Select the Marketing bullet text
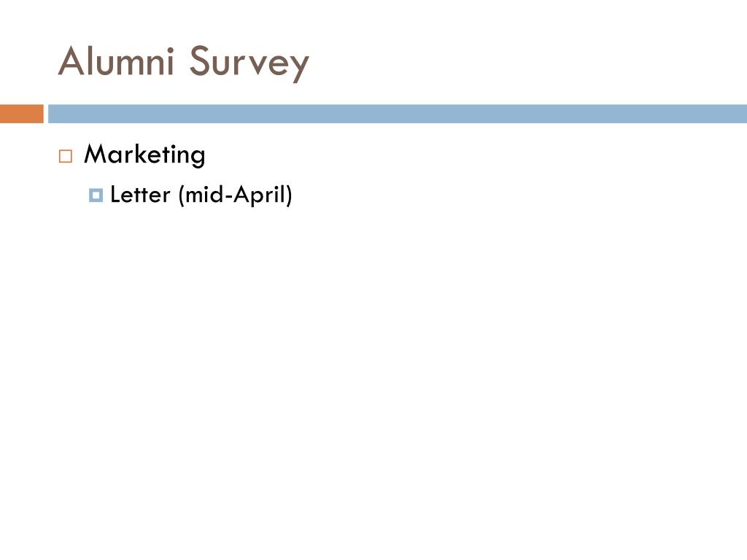Viewport: 747px width, 560px height. [x=144, y=155]
